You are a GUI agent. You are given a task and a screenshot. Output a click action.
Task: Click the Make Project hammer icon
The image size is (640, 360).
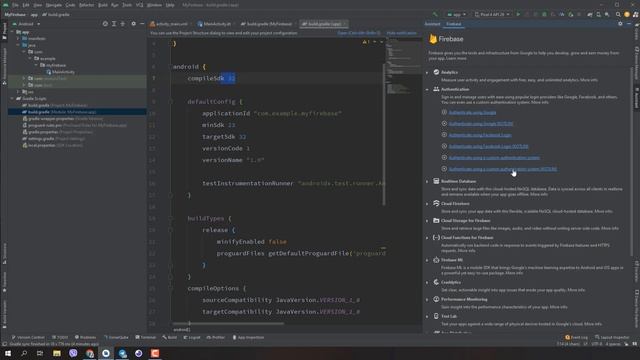coord(435,14)
